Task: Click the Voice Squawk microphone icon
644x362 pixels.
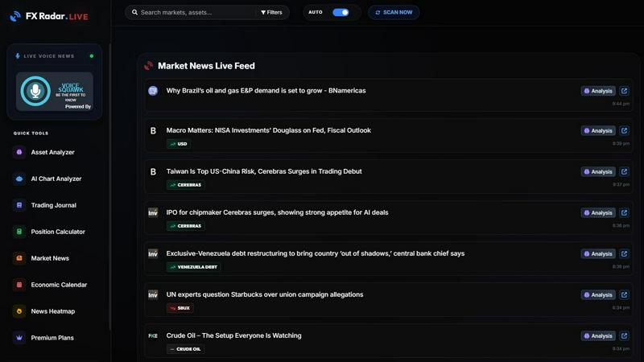Action: point(35,91)
